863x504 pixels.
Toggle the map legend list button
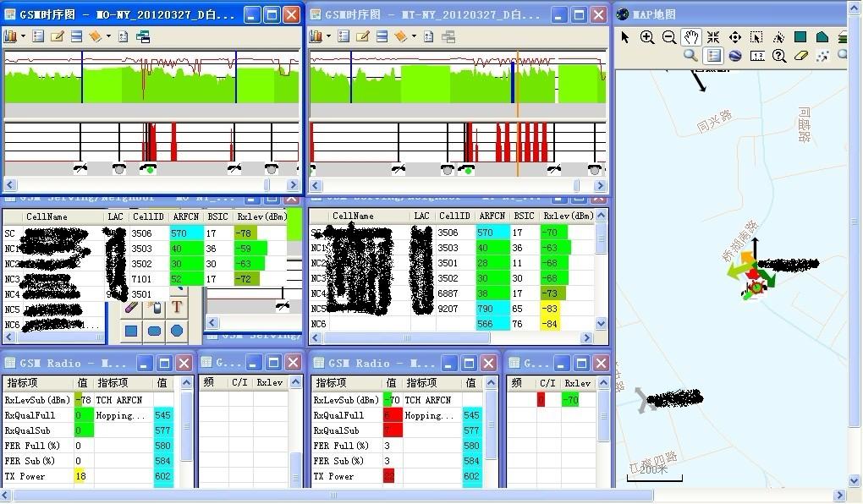click(713, 56)
